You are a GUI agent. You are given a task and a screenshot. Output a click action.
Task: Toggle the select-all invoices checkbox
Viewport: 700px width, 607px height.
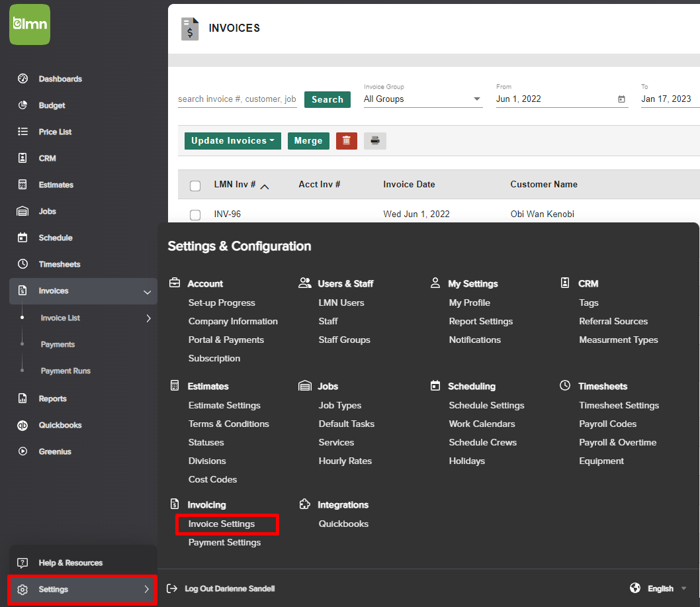195,185
